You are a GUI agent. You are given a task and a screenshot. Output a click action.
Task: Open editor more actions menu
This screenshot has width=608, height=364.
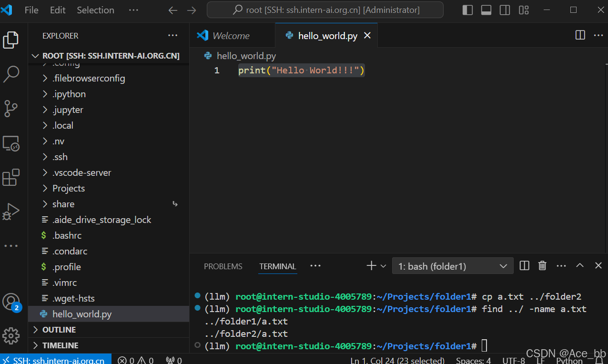coord(598,35)
